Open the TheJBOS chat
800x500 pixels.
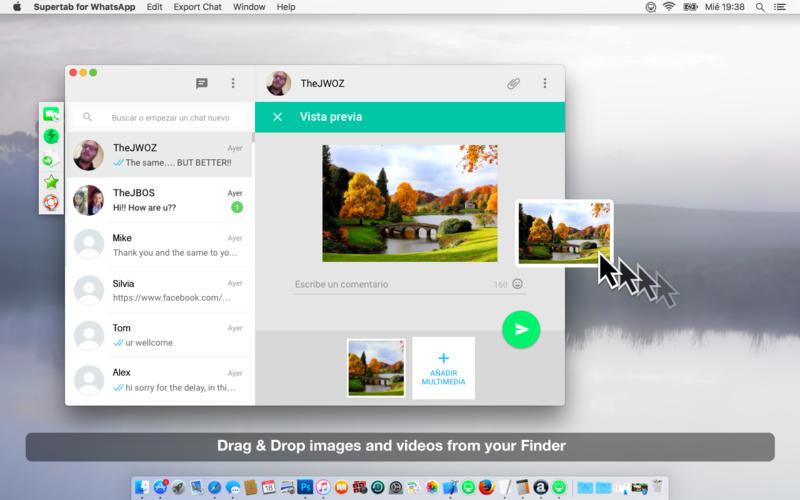(x=159, y=200)
